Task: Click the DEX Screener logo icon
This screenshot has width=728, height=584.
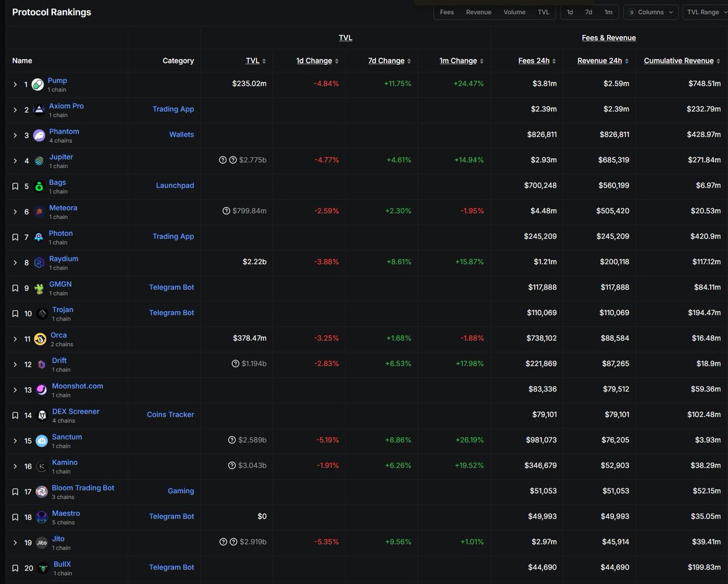Action: pyautogui.click(x=42, y=416)
